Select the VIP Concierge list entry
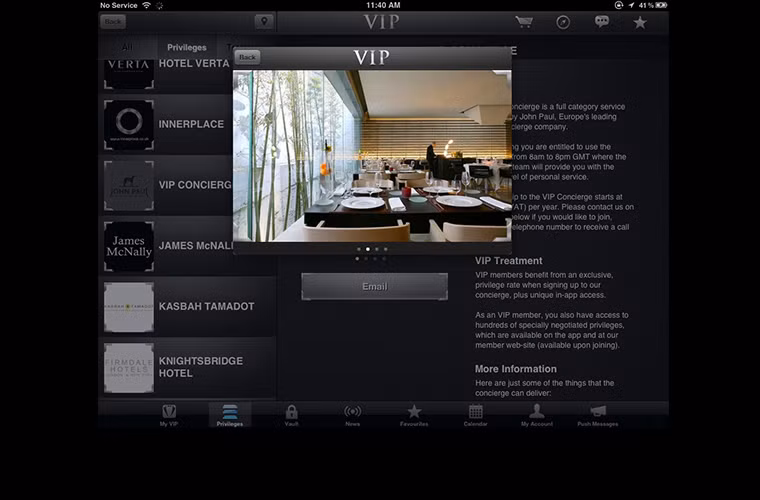The height and width of the screenshot is (500, 760). tap(166, 186)
